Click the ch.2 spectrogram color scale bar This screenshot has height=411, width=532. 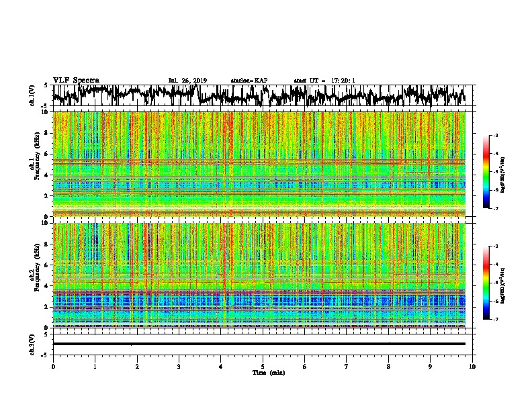click(x=486, y=283)
